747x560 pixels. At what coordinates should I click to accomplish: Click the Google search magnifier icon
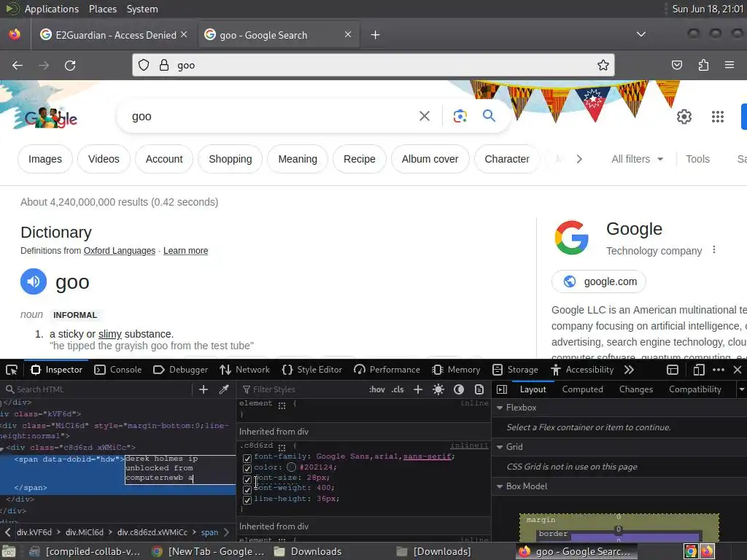[489, 116]
